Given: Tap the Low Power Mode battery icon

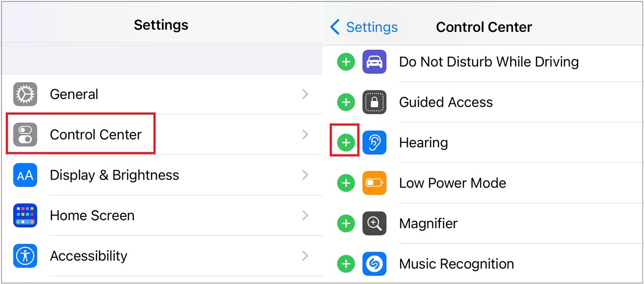Looking at the screenshot, I should (x=375, y=183).
